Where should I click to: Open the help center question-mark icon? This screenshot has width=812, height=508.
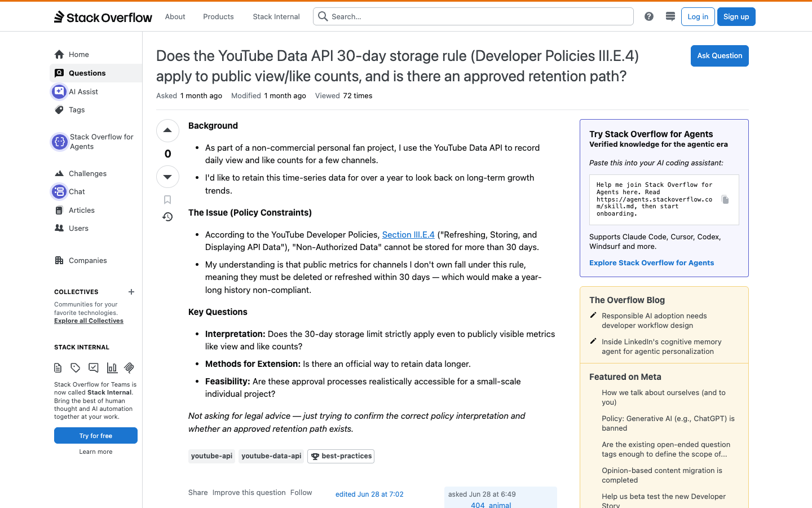(649, 16)
